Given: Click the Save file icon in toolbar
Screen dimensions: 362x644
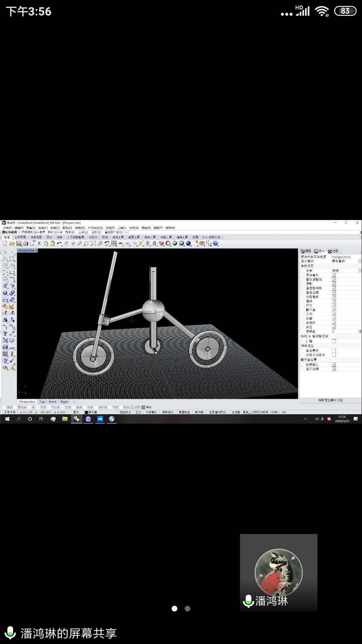Looking at the screenshot, I should (x=19, y=244).
